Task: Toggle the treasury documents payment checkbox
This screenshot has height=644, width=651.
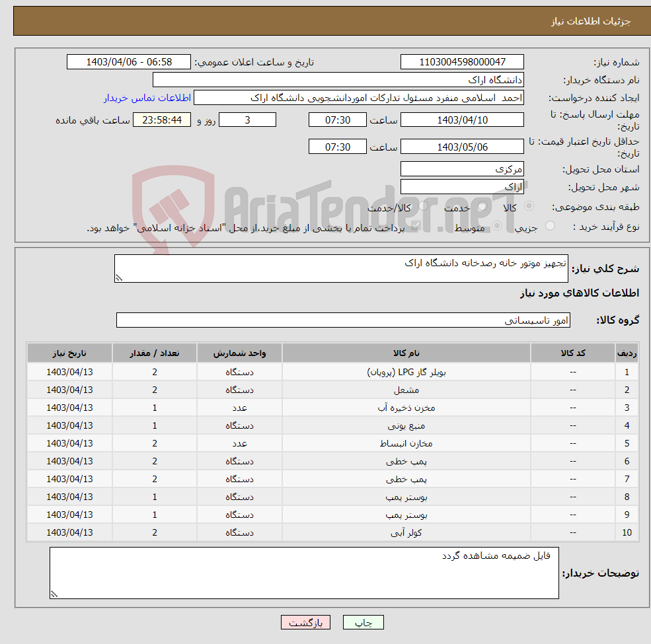Action: (x=416, y=226)
